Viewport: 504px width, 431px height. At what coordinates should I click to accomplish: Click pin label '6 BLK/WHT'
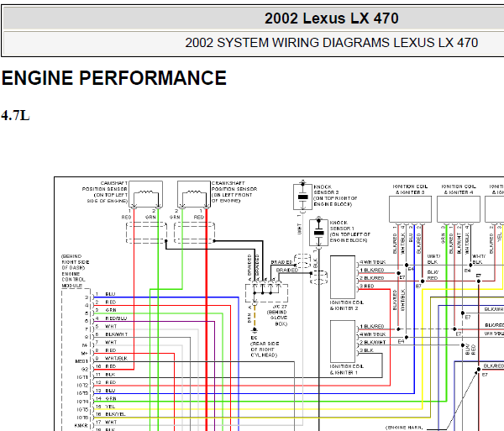tap(112, 334)
